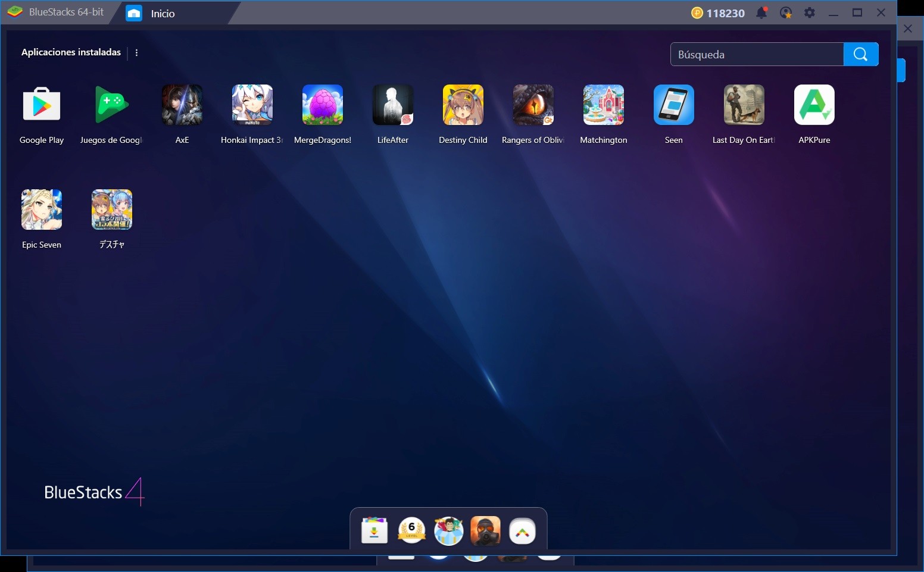Maximize the BlueStacks window
This screenshot has width=924, height=572.
[x=857, y=12]
